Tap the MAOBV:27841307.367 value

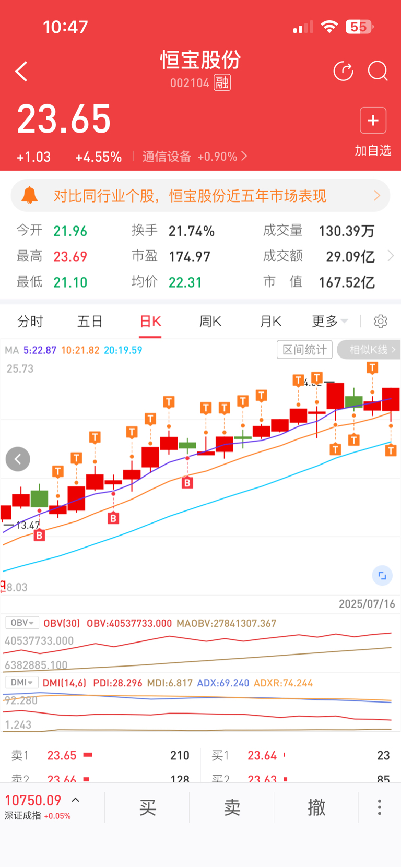[226, 623]
